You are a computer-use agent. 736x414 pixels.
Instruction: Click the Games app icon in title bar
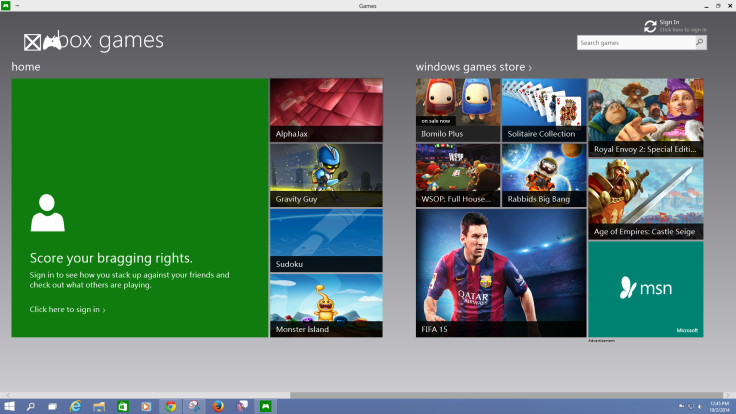coord(6,5)
